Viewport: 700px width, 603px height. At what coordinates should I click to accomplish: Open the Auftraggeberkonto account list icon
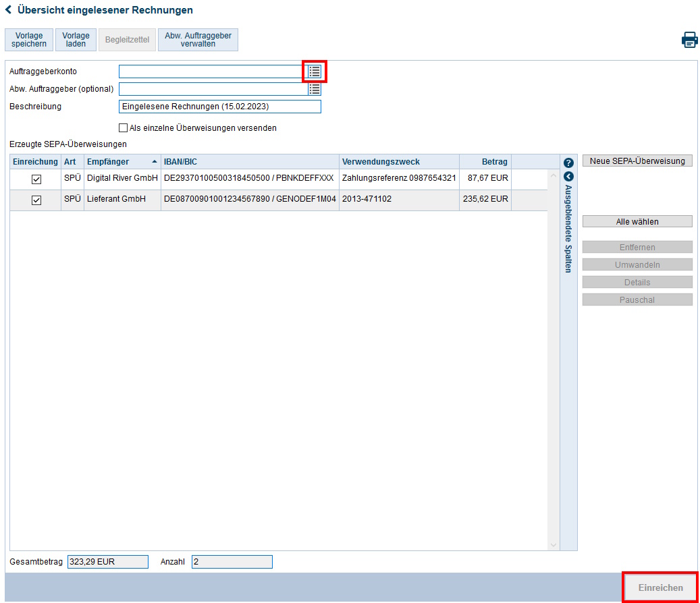315,71
